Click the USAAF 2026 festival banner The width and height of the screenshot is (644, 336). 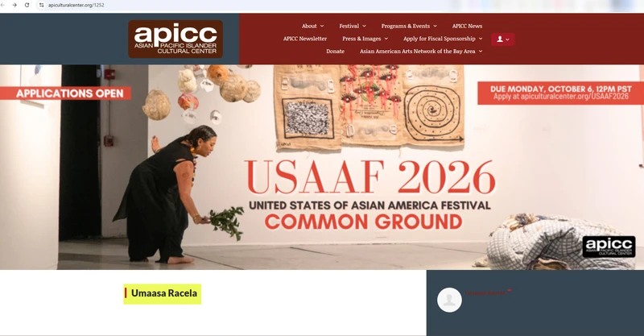pos(322,167)
